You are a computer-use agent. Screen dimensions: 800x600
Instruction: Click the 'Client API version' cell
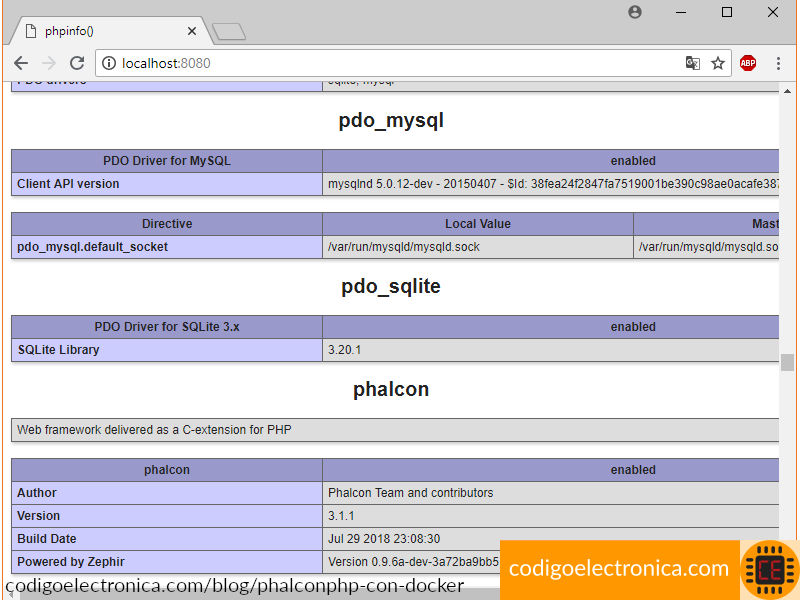pos(167,184)
